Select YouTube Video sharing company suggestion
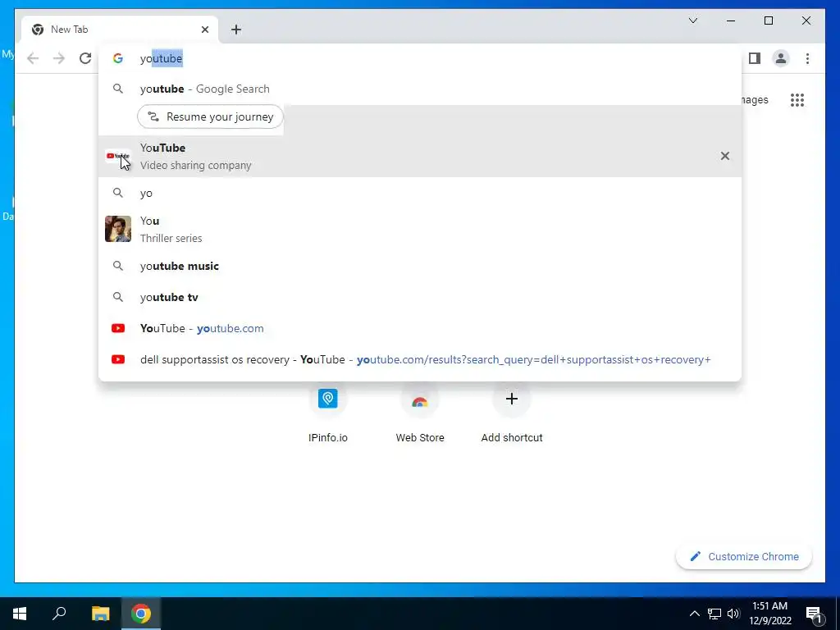 tap(420, 156)
